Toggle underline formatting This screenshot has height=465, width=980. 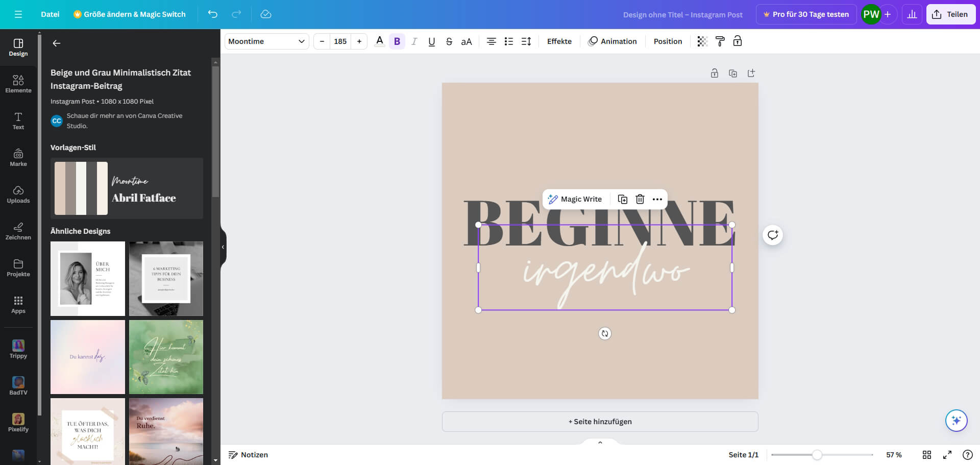point(431,41)
